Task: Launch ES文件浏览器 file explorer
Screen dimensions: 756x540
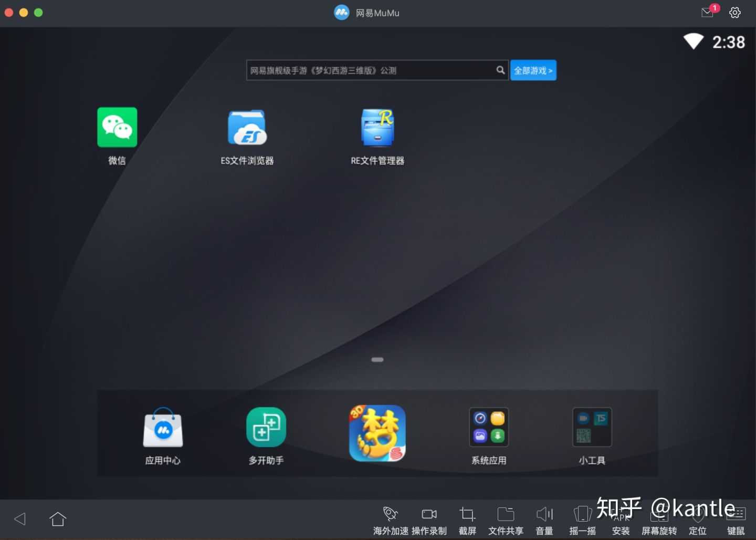Action: (247, 128)
